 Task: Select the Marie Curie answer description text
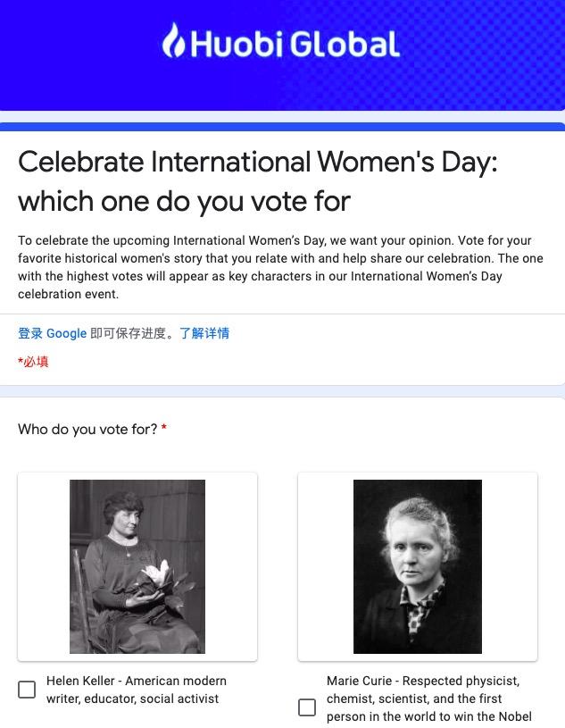pos(428,699)
